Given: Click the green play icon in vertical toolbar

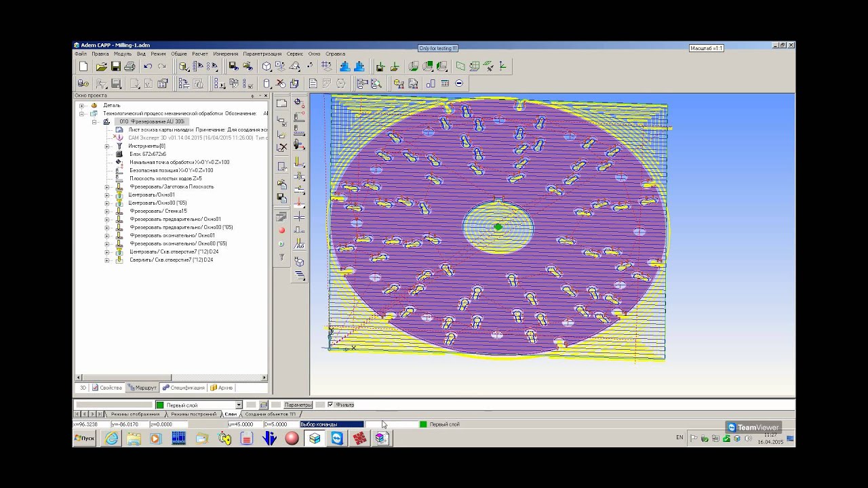Looking at the screenshot, I should [281, 244].
